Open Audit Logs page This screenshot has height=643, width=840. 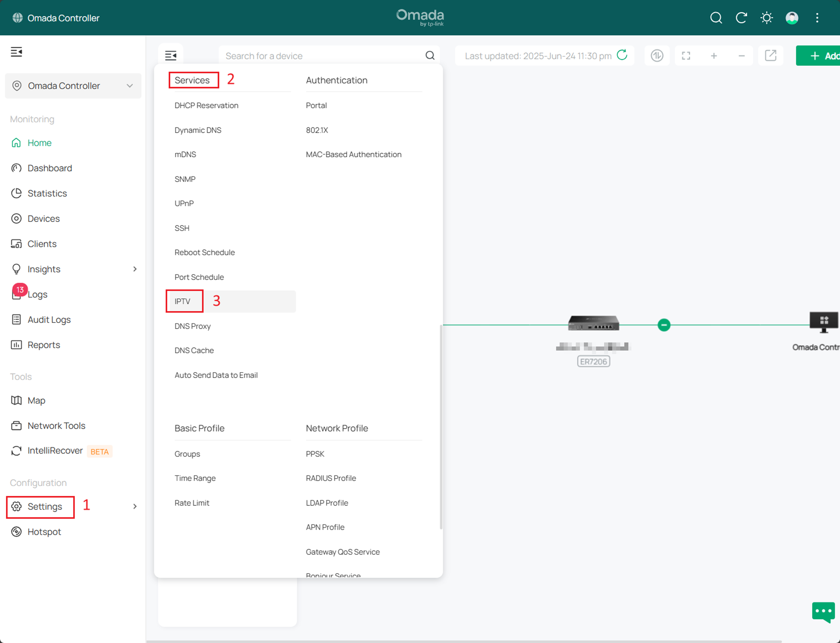49,320
